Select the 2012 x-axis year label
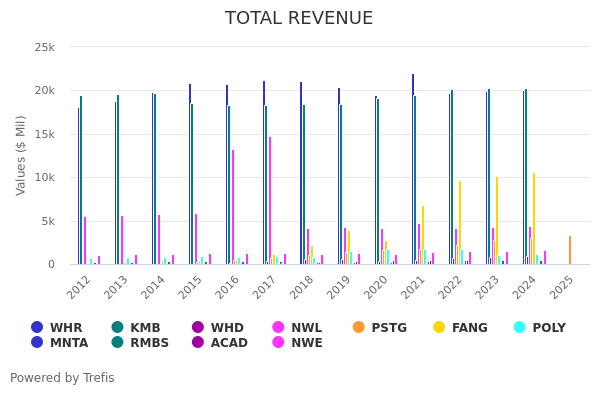Screen dimensions: 600x400 coord(80,286)
